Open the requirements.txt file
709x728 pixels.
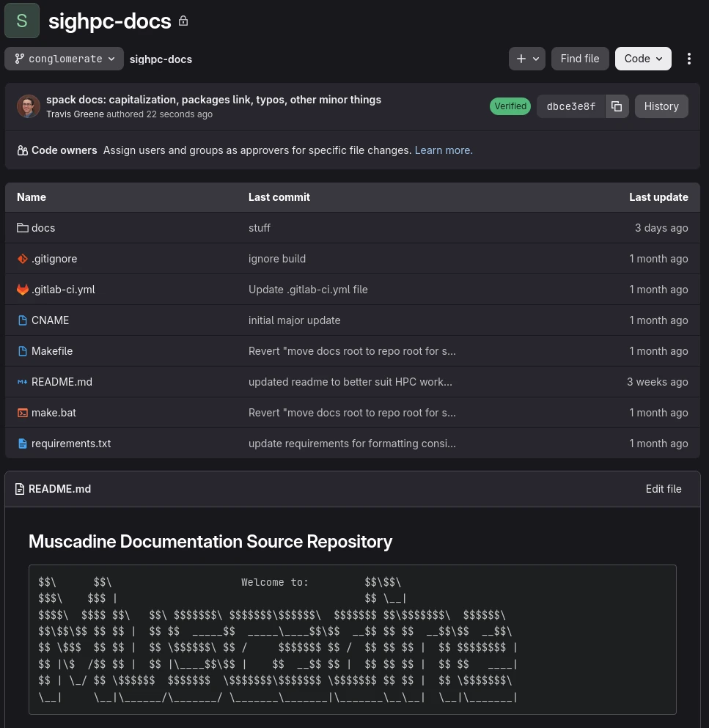click(x=71, y=444)
